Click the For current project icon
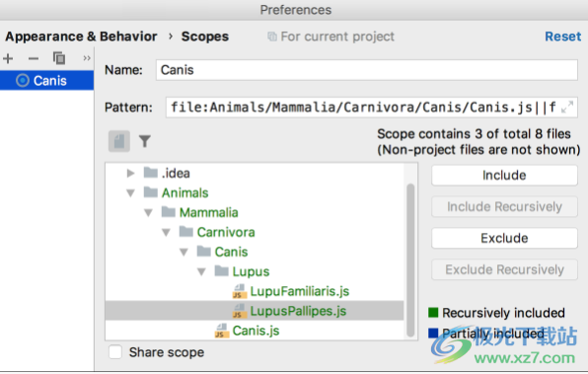This screenshot has width=588, height=374. coord(272,37)
